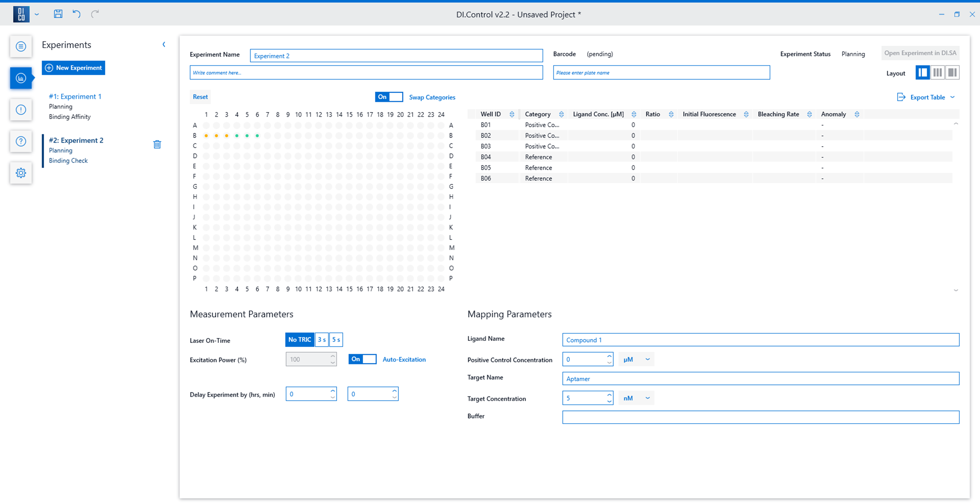980x504 pixels.
Task: Select 5 s laser on-time
Action: click(336, 340)
